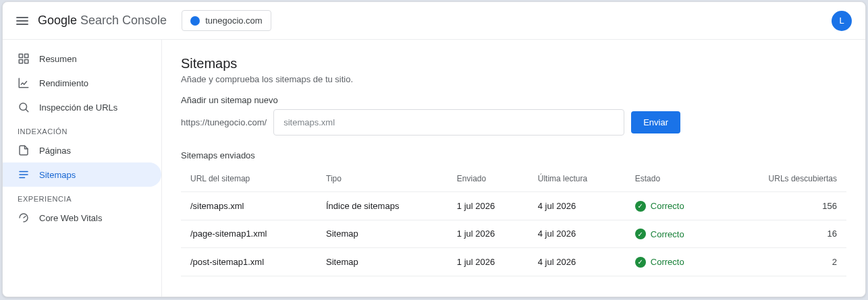The height and width of the screenshot is (300, 868).
Task: Click the Rendimiento chart icon
Action: pos(24,83)
